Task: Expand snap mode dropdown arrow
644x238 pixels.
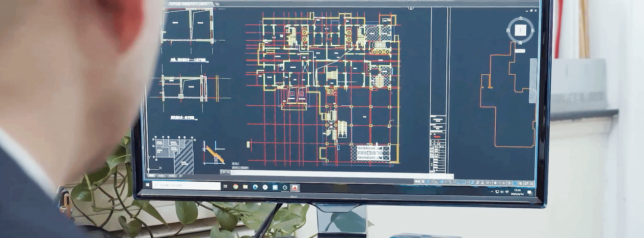Action: pos(432,182)
